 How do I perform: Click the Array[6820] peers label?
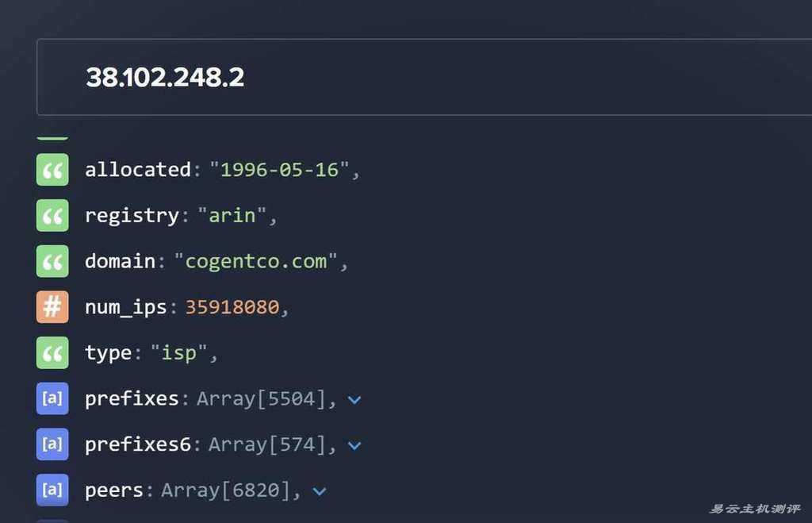pyautogui.click(x=226, y=490)
